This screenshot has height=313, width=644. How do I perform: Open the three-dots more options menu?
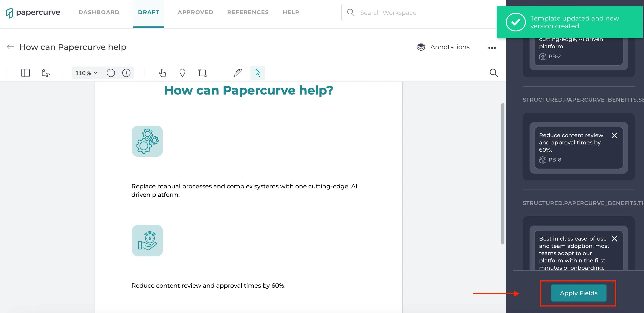coord(492,48)
